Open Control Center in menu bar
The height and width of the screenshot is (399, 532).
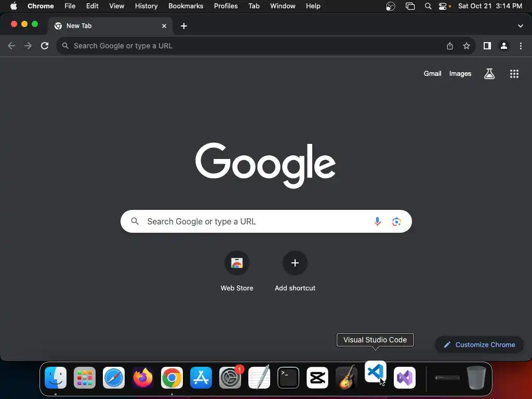tap(443, 6)
